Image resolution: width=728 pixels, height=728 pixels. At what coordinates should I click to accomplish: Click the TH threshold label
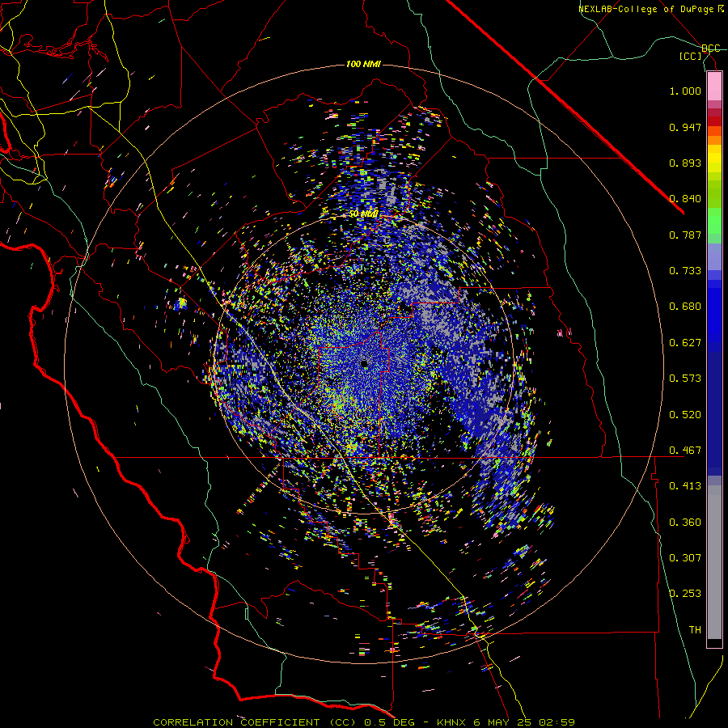695,630
